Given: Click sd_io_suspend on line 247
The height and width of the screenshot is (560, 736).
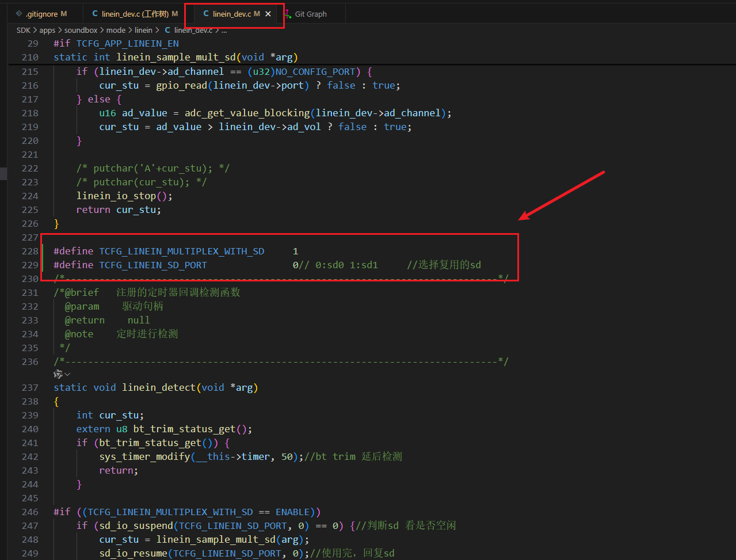Looking at the screenshot, I should point(136,525).
